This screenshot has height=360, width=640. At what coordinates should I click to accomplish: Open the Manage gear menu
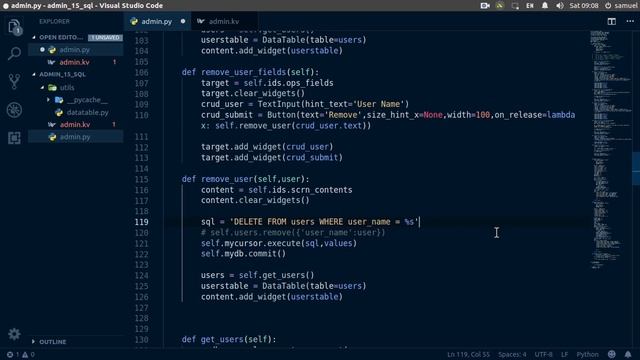pos(14,334)
